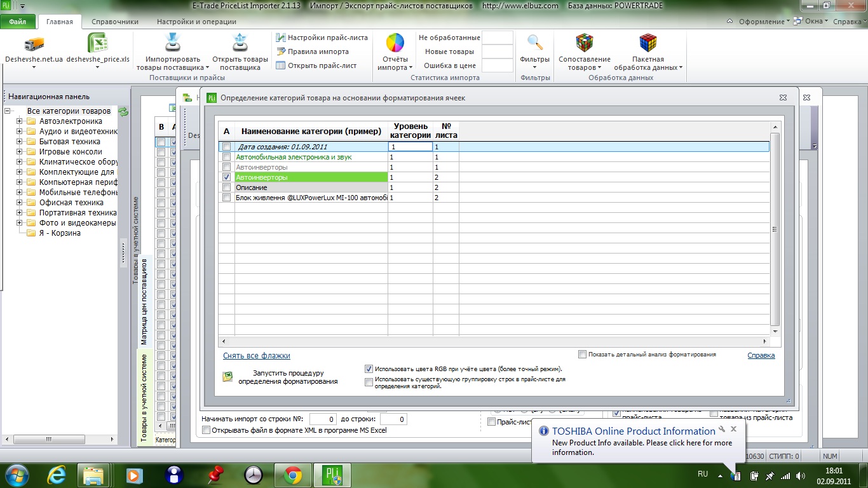
Task: Click the Open supplier goods icon
Action: coord(240,43)
